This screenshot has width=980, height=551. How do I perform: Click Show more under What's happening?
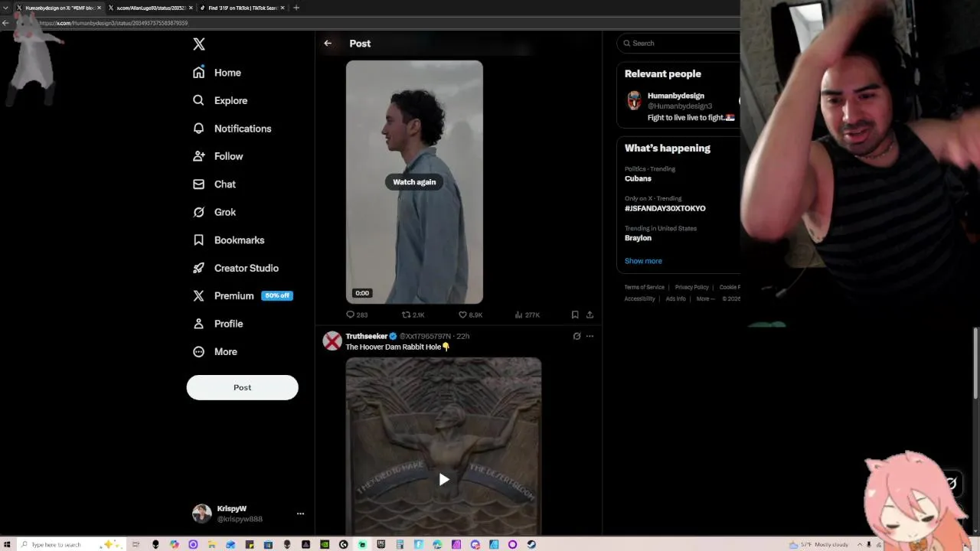(x=643, y=261)
